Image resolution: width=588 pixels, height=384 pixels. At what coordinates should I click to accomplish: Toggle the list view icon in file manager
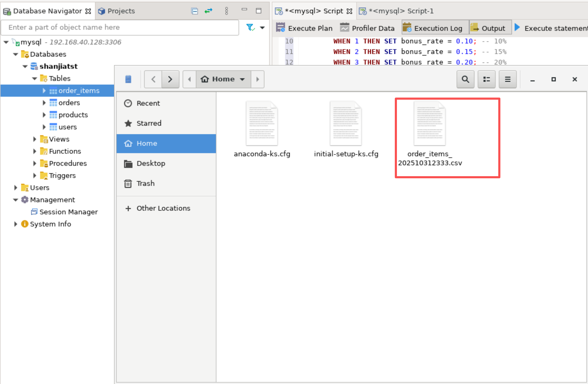coord(486,79)
